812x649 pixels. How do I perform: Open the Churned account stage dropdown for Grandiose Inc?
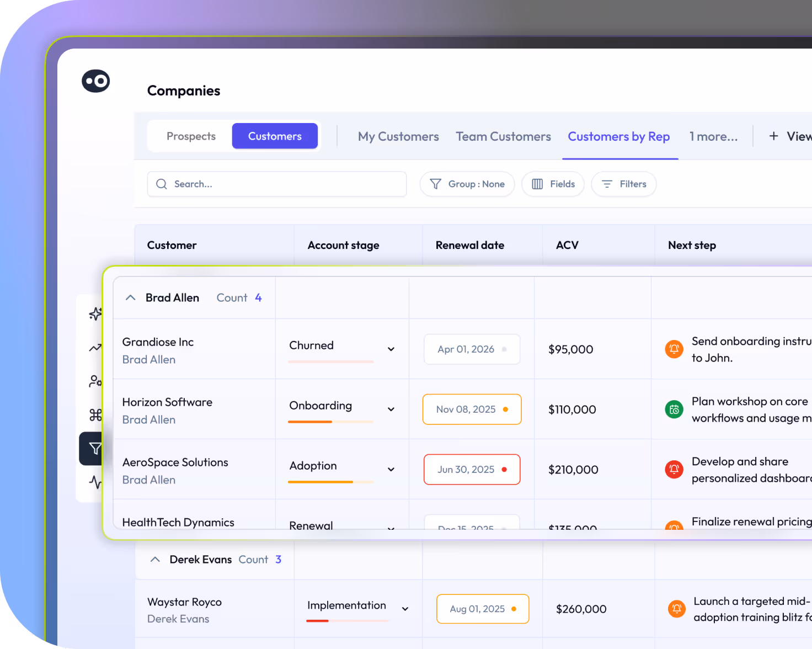click(x=391, y=349)
